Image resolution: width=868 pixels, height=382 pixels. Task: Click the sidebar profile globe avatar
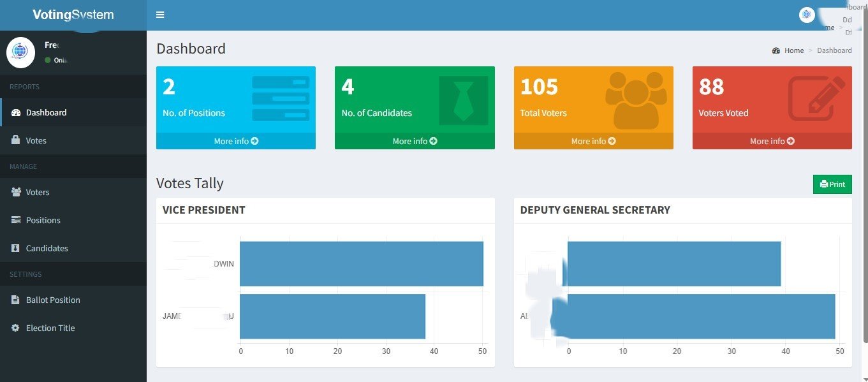[x=20, y=52]
